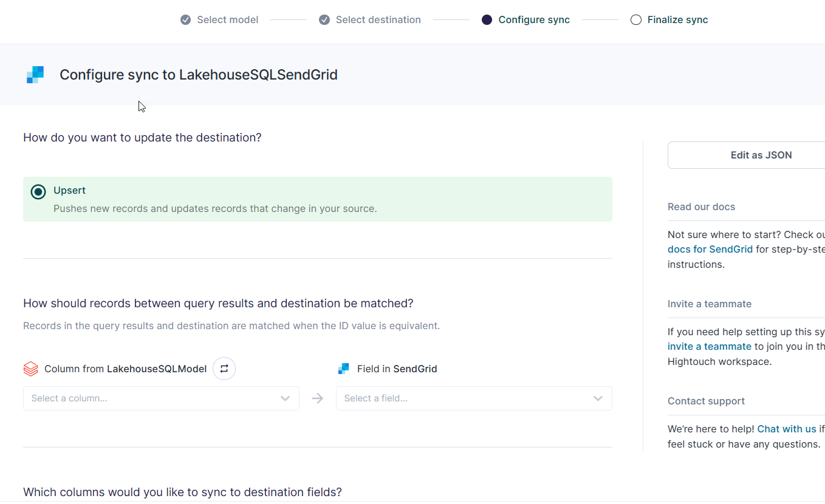825x504 pixels.
Task: Go to the Select destination step
Action: tap(378, 20)
